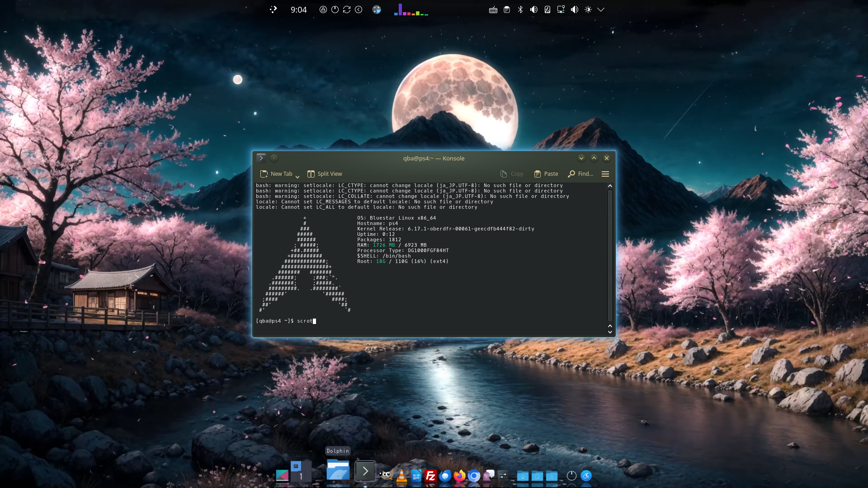
Task: Open Chromium browser from the dock
Action: (474, 476)
